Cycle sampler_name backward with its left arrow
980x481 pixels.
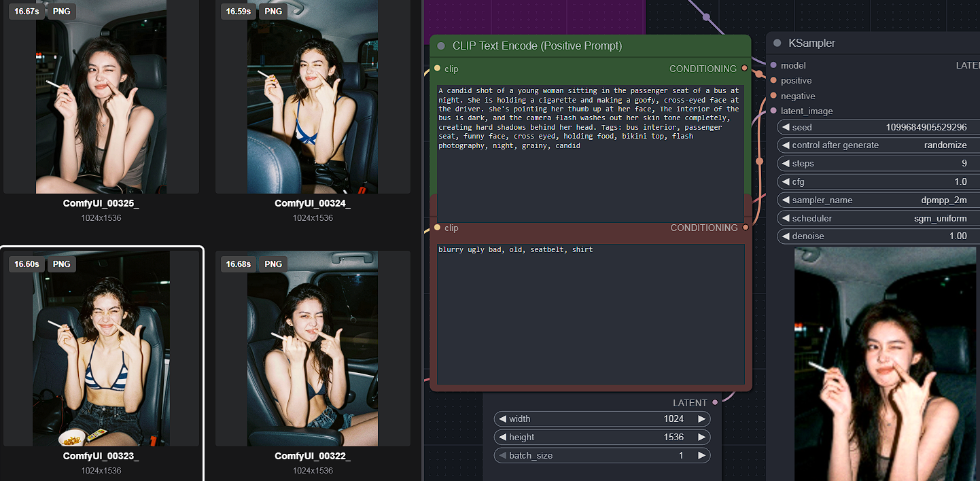pos(786,200)
